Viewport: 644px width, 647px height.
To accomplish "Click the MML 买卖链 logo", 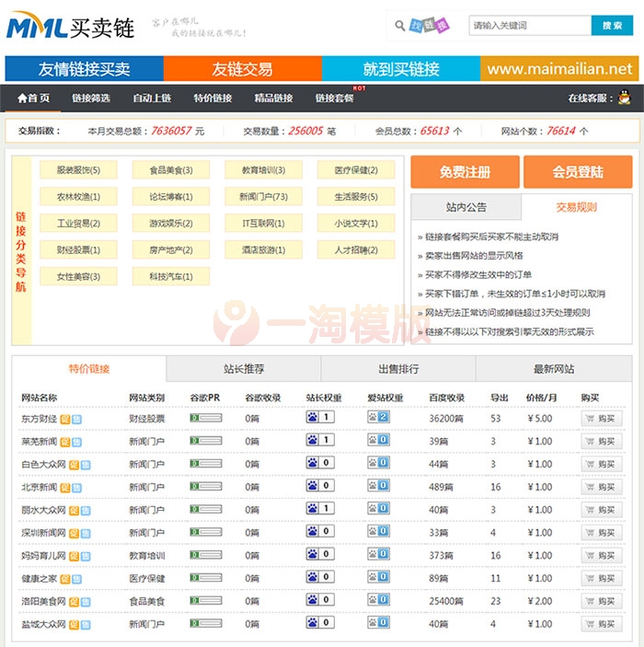I will [71, 26].
